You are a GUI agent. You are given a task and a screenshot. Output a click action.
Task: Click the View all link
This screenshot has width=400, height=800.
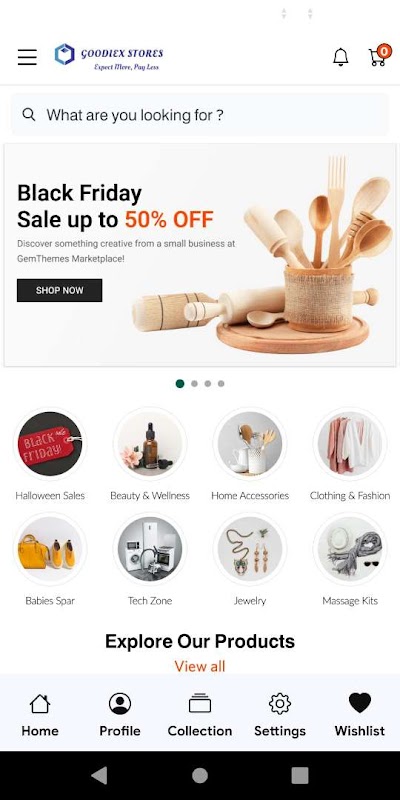[x=200, y=666]
